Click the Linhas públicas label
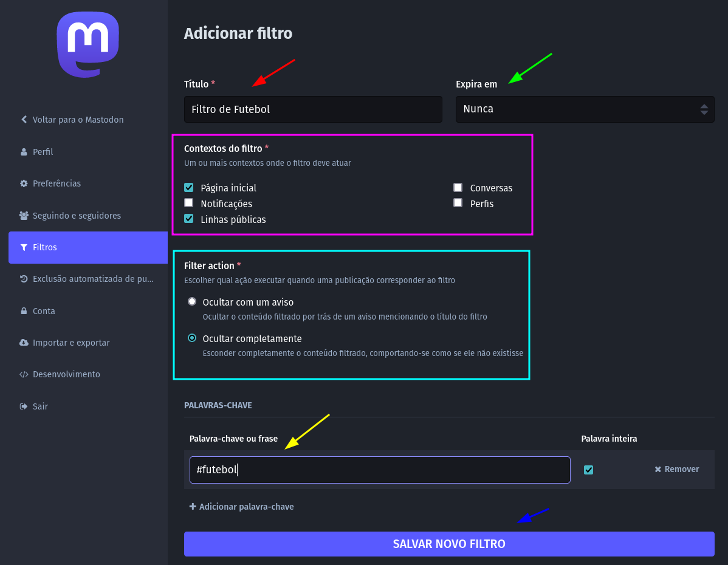 pyautogui.click(x=233, y=219)
